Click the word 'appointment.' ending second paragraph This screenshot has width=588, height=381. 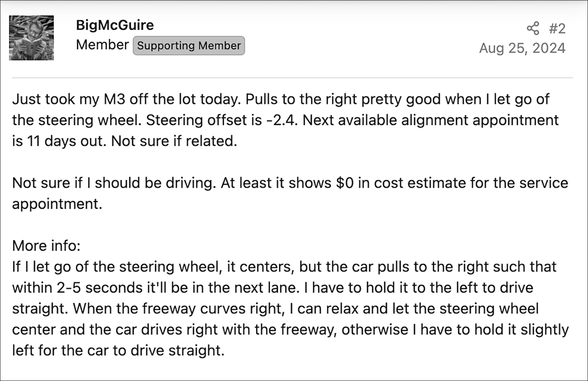57,204
